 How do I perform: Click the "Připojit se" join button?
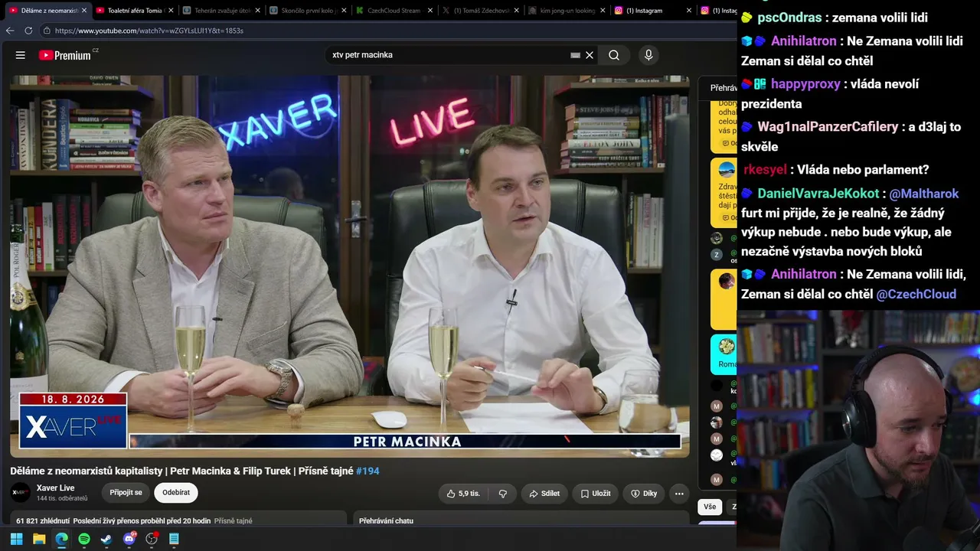[126, 493]
